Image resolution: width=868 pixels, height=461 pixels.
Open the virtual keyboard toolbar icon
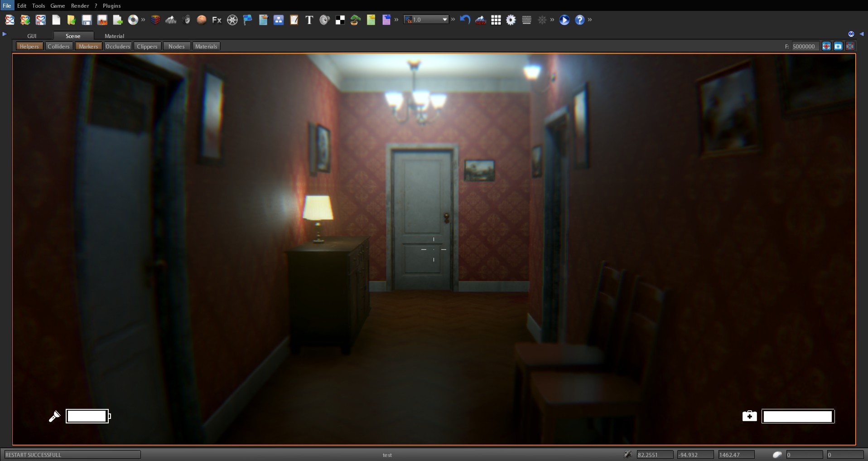(x=526, y=20)
